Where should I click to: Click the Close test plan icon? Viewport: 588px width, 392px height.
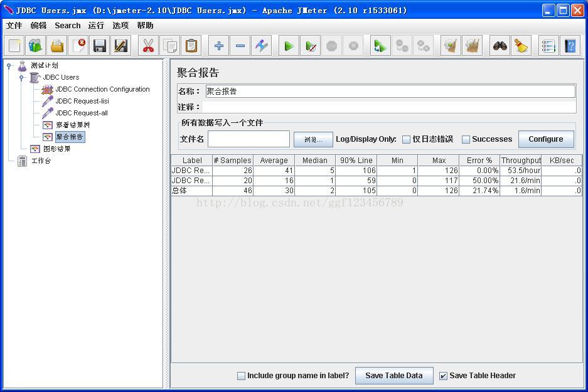pyautogui.click(x=78, y=46)
